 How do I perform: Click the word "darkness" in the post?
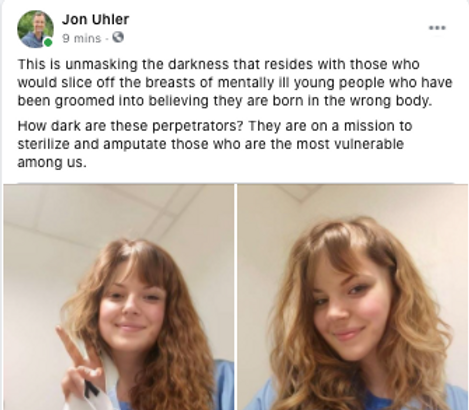click(x=198, y=64)
